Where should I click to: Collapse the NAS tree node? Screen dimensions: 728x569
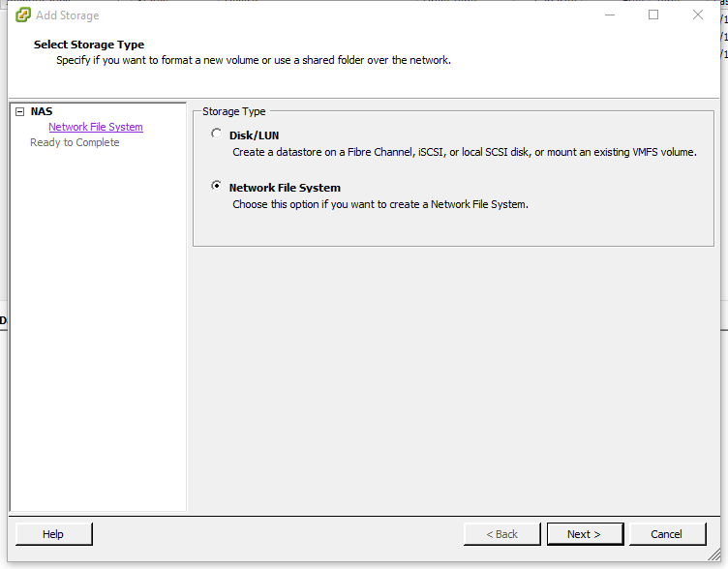(x=19, y=111)
